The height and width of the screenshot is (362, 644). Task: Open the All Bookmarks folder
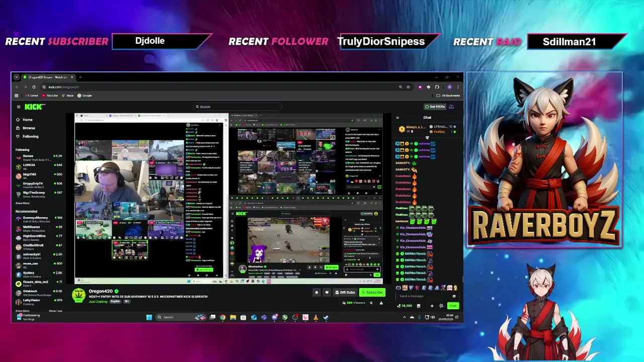pyautogui.click(x=448, y=96)
